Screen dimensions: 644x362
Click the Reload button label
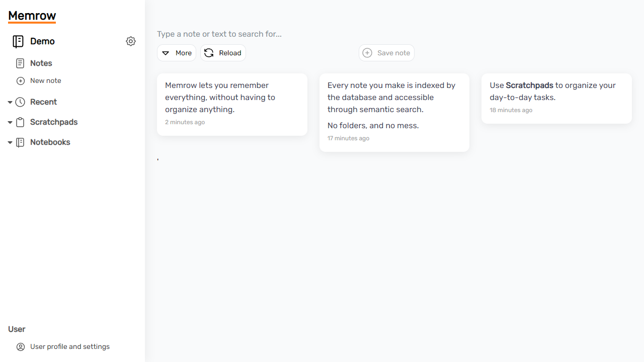point(230,53)
